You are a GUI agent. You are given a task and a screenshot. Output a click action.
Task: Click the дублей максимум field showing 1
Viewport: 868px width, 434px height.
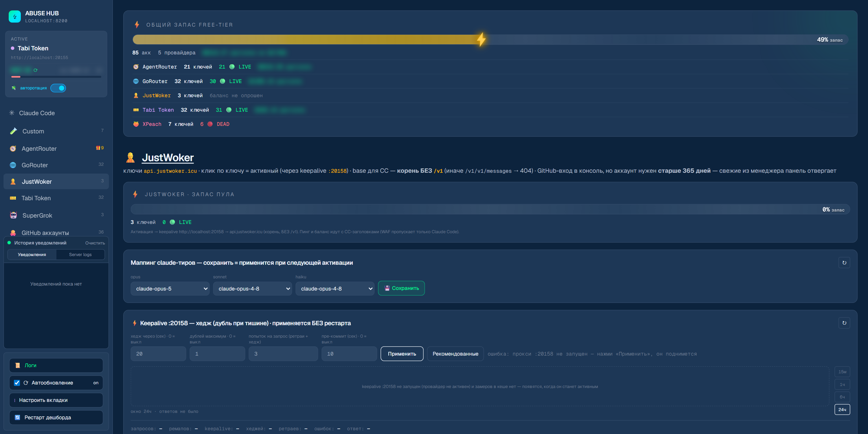click(217, 354)
